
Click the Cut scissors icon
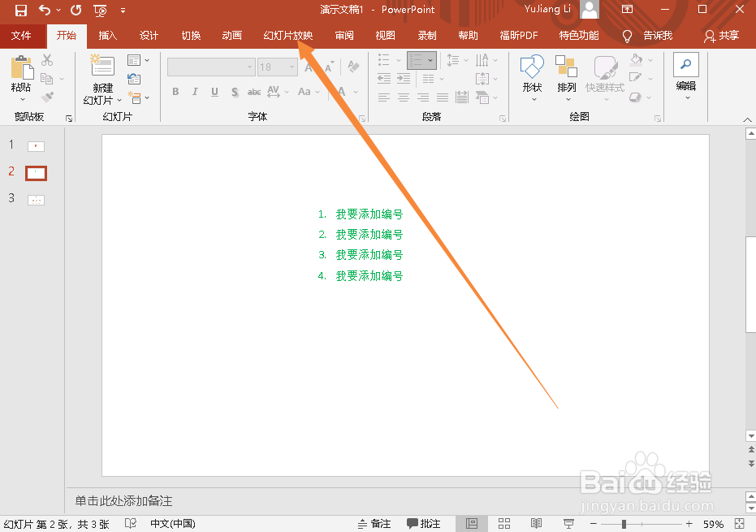pos(47,60)
